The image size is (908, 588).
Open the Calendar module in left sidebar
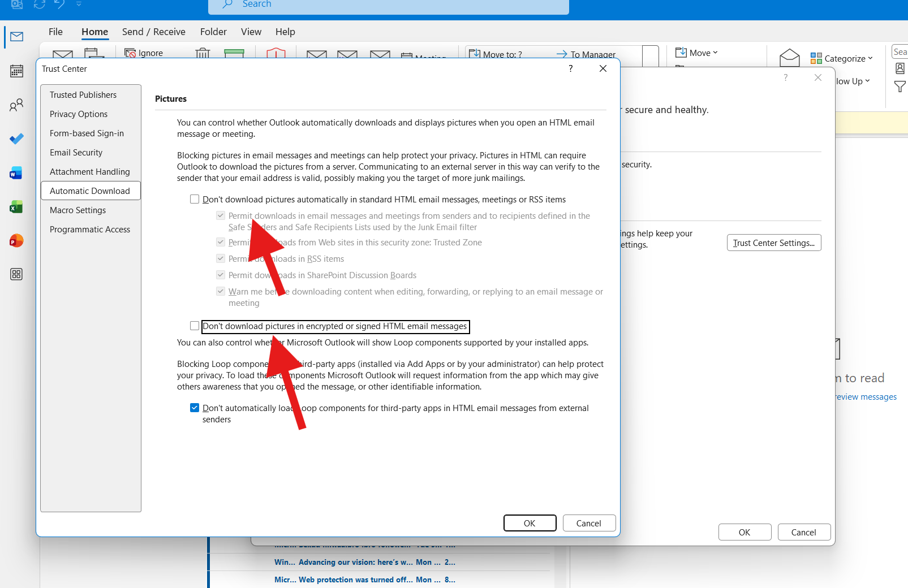[x=16, y=71]
